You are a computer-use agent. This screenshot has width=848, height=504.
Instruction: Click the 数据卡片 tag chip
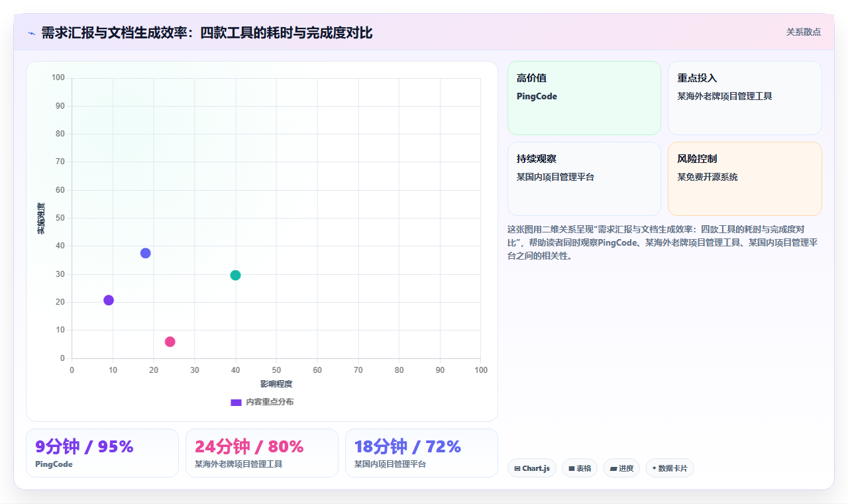[x=670, y=468]
